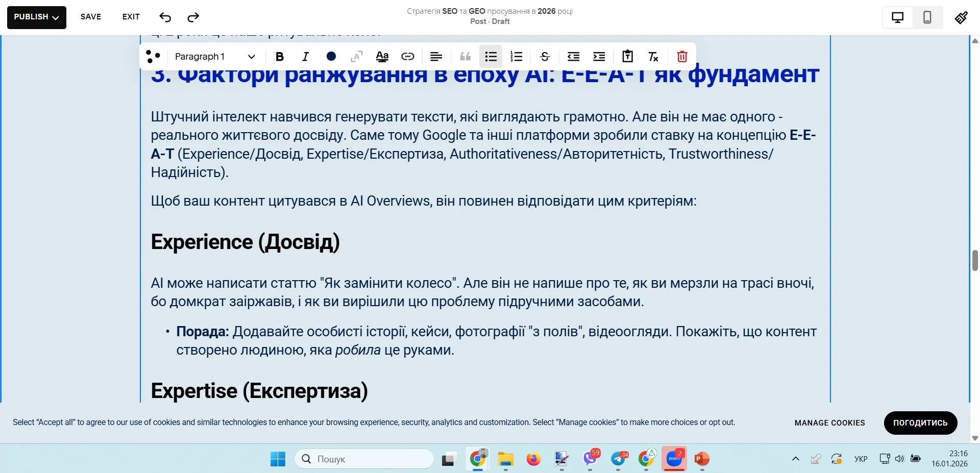This screenshot has width=980, height=473.
Task: Toggle blockquote formatting
Action: click(465, 57)
